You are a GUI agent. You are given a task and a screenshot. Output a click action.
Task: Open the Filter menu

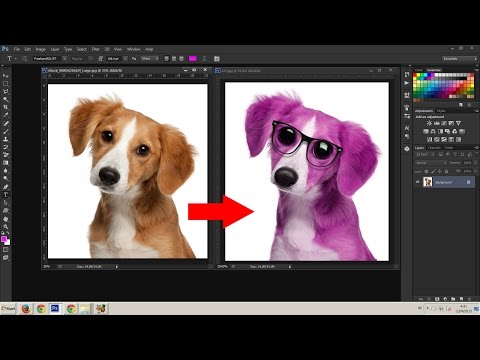pyautogui.click(x=96, y=49)
